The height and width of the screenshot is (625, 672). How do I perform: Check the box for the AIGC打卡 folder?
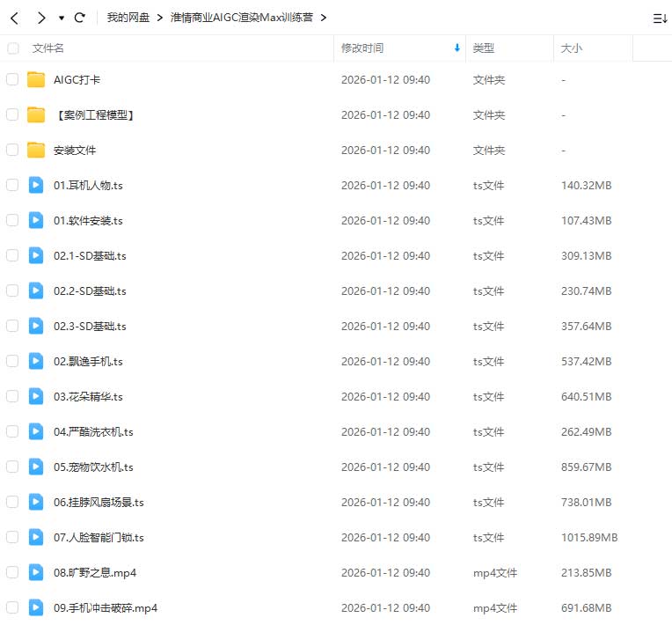click(x=12, y=79)
